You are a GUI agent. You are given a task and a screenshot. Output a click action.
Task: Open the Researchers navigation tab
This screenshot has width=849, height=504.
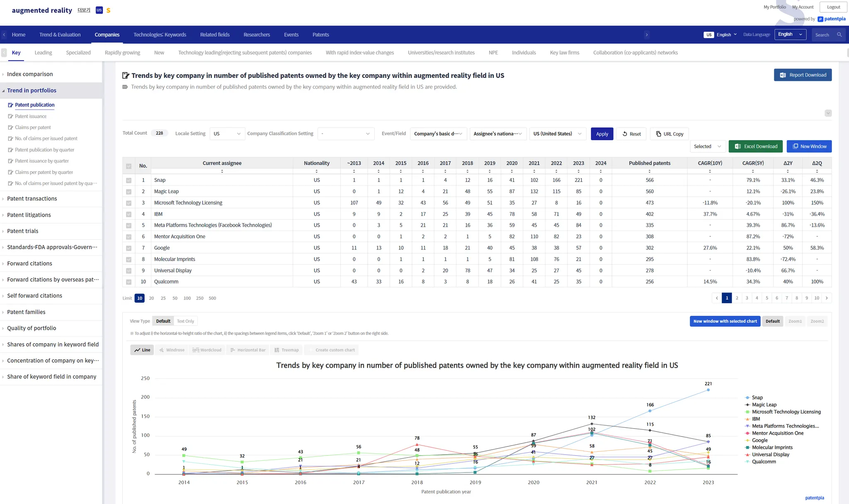(257, 35)
